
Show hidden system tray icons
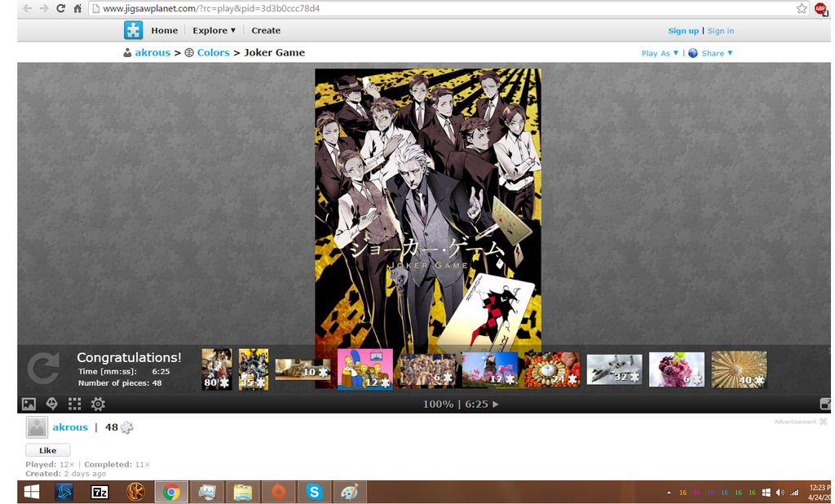click(x=669, y=493)
